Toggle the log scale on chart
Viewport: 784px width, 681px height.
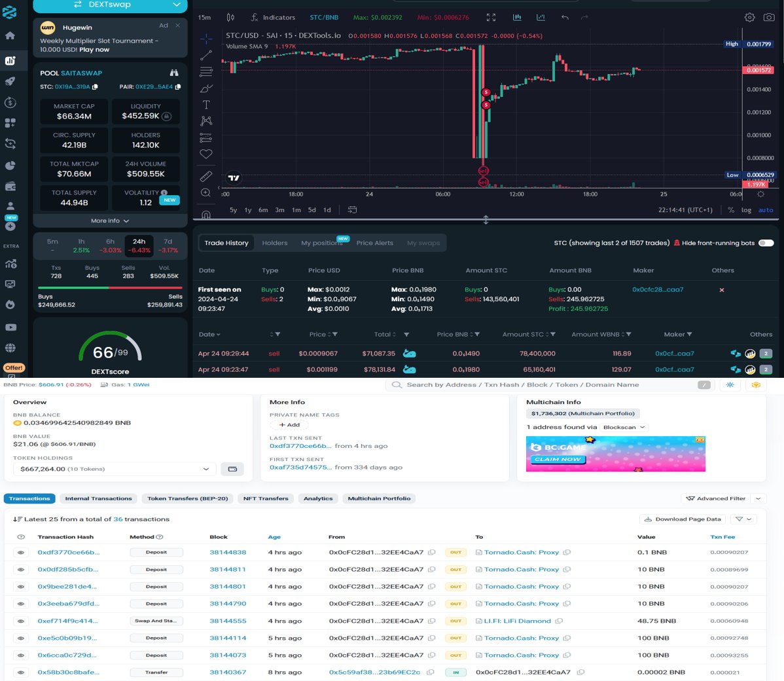[x=746, y=210]
